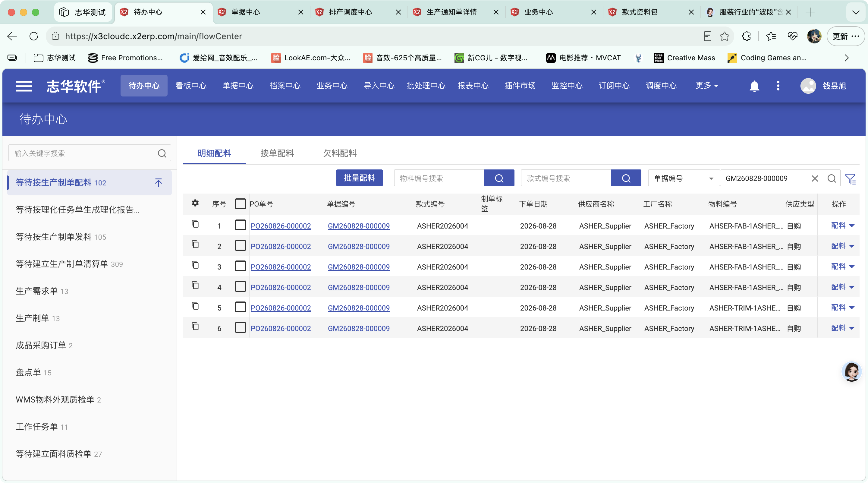
Task: Go to 看板中心 in top navigation
Action: 191,86
